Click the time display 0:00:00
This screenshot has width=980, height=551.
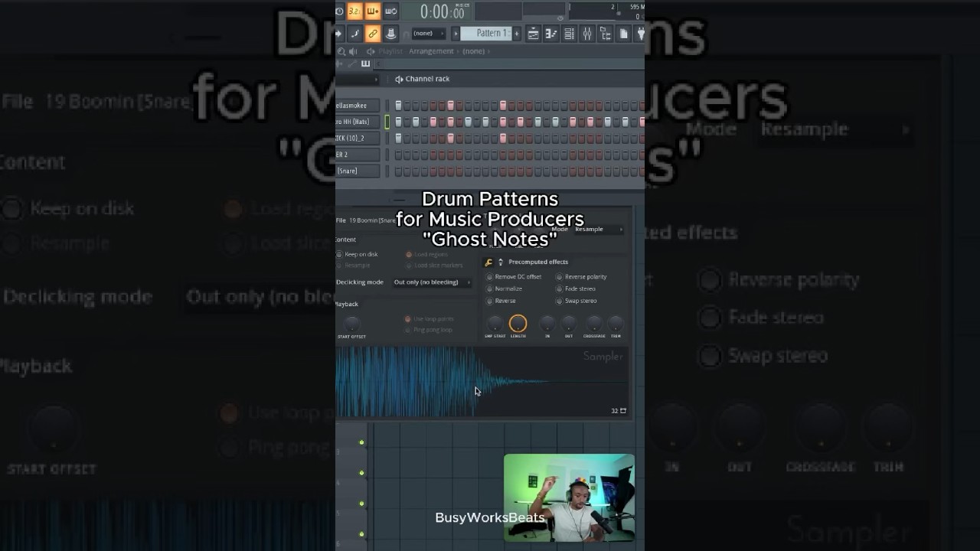coord(442,11)
